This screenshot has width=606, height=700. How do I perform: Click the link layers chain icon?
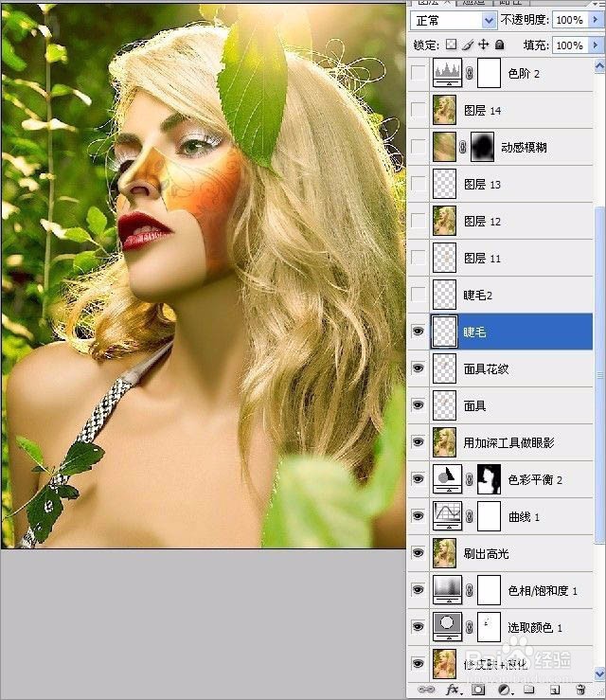426,690
